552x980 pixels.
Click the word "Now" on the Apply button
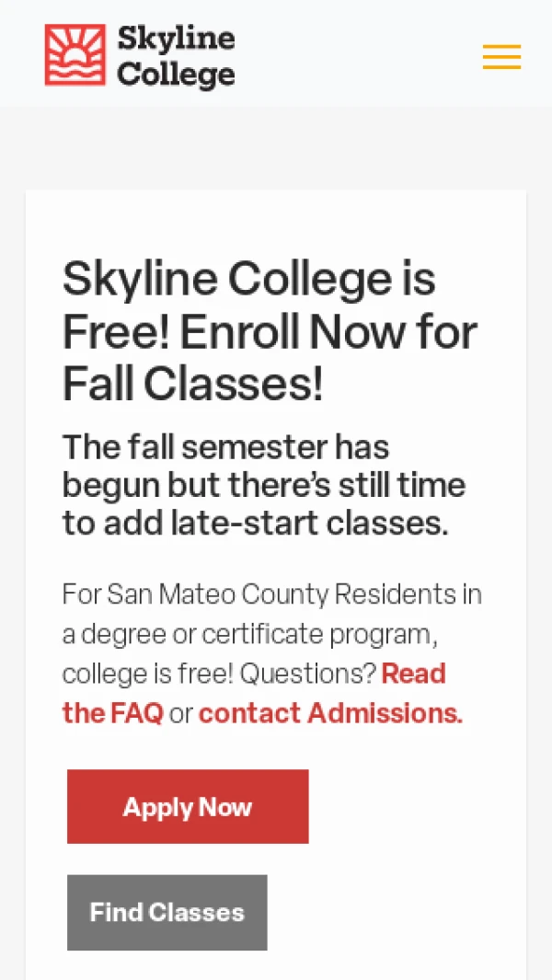coord(225,807)
